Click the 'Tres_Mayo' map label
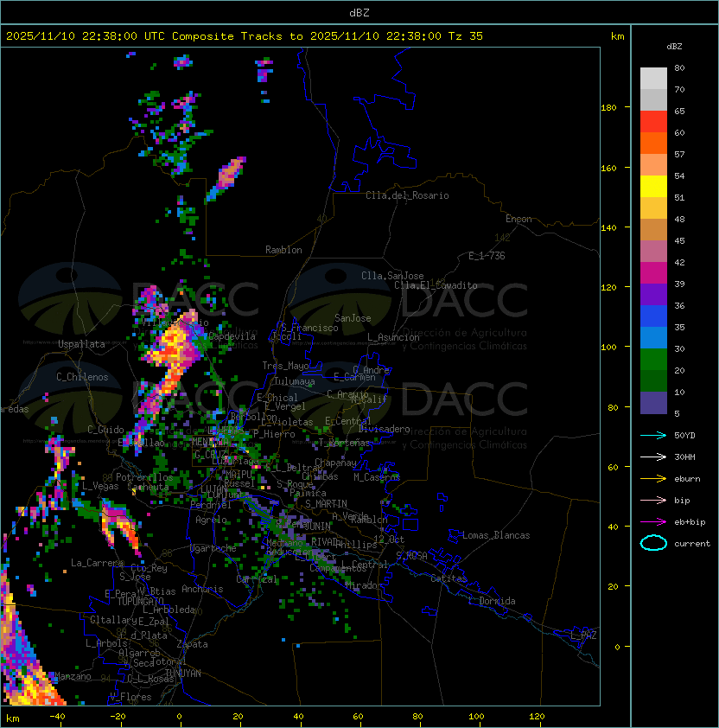The image size is (719, 728). click(285, 366)
